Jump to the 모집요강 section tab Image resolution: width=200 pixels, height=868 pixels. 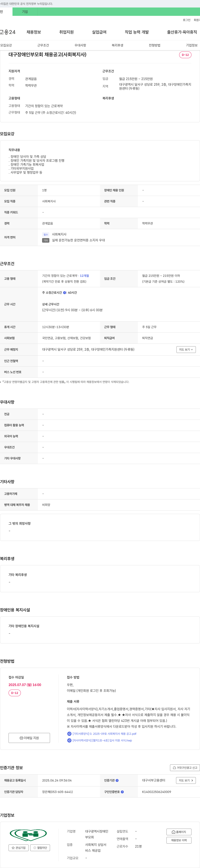(x=6, y=45)
